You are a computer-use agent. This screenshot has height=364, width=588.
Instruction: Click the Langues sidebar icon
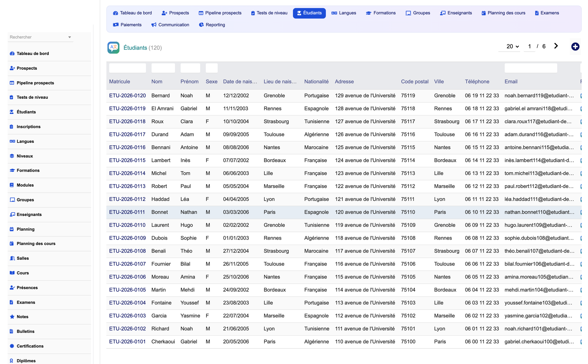click(12, 141)
